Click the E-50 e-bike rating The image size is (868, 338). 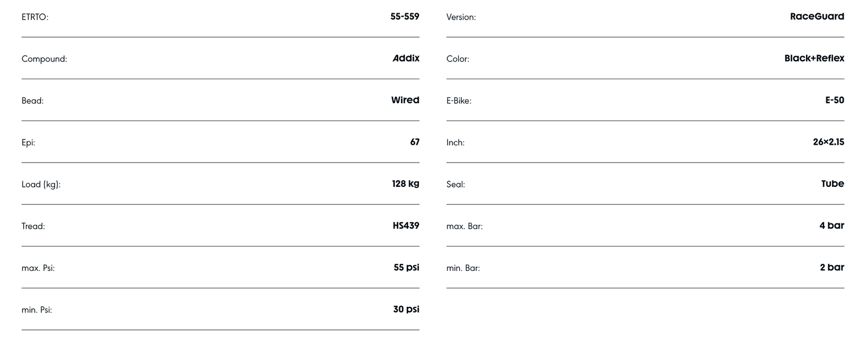tap(834, 100)
